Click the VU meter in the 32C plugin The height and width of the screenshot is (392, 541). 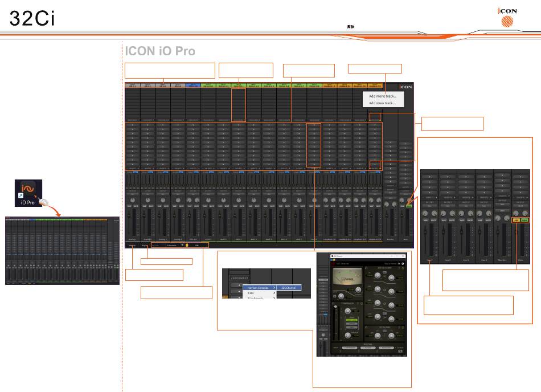point(348,276)
